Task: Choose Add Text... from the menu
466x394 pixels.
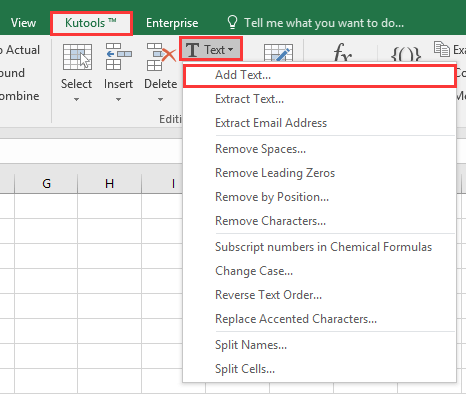Action: click(x=320, y=75)
